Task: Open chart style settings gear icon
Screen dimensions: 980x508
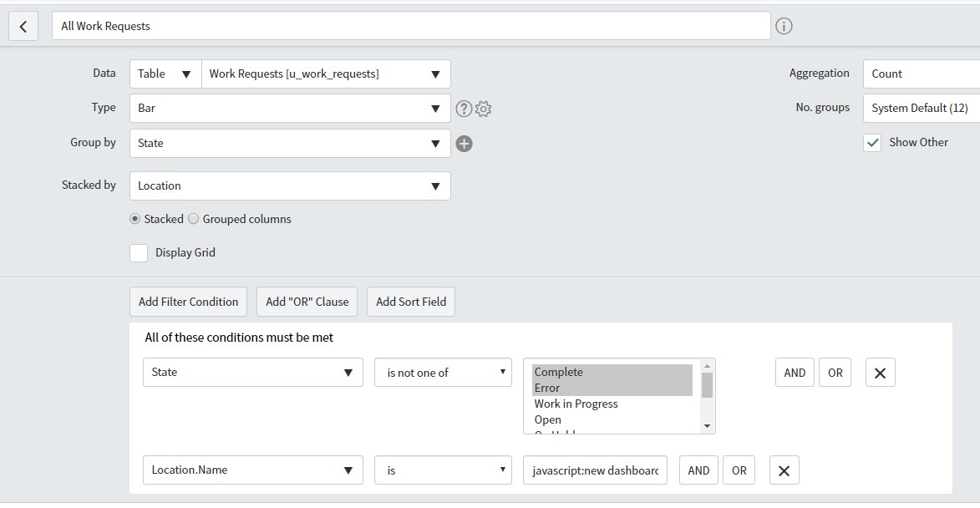Action: pyautogui.click(x=483, y=109)
